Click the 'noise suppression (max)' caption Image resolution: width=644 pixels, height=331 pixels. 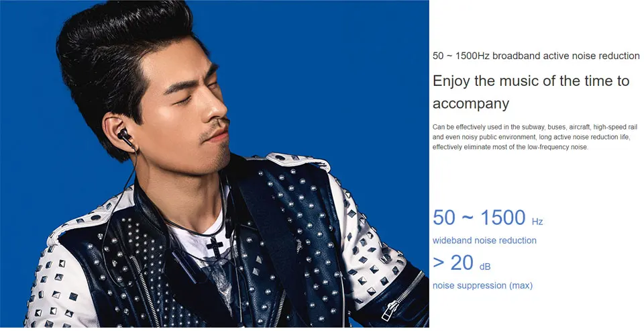pyautogui.click(x=482, y=285)
